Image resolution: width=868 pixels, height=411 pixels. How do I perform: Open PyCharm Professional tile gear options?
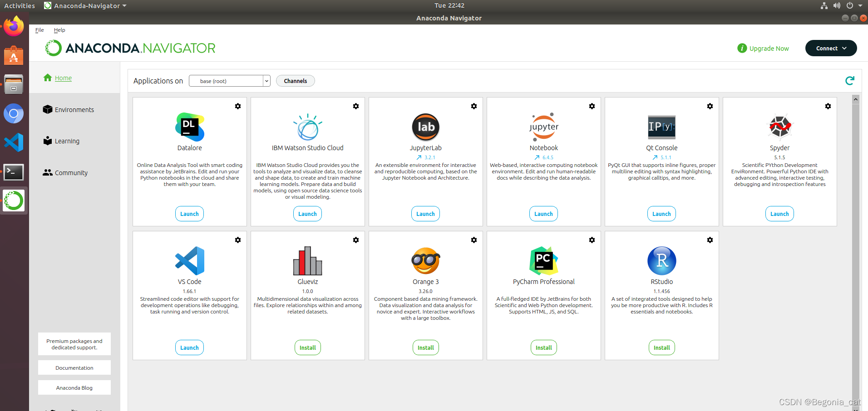592,240
